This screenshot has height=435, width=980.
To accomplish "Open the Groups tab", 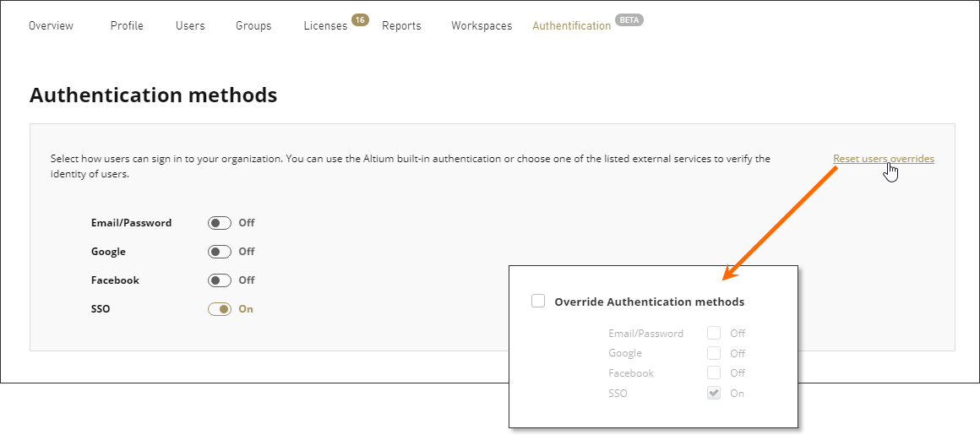I will coord(253,25).
